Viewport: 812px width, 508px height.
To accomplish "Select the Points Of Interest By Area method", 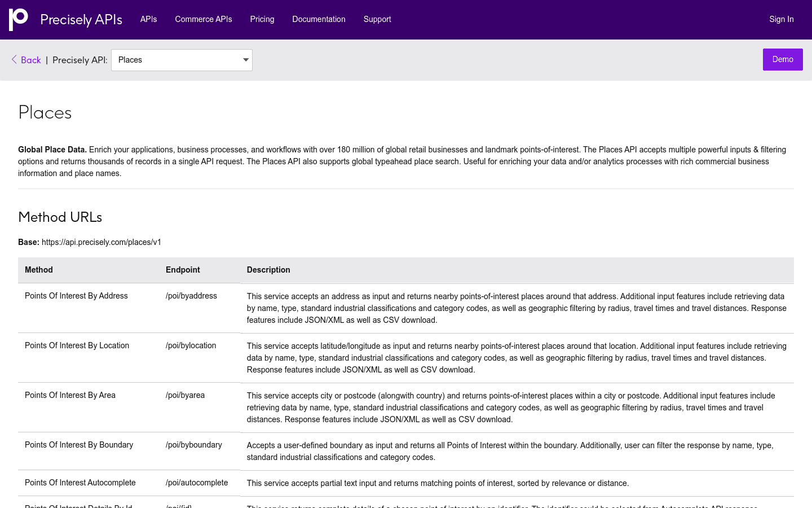I will (x=70, y=395).
